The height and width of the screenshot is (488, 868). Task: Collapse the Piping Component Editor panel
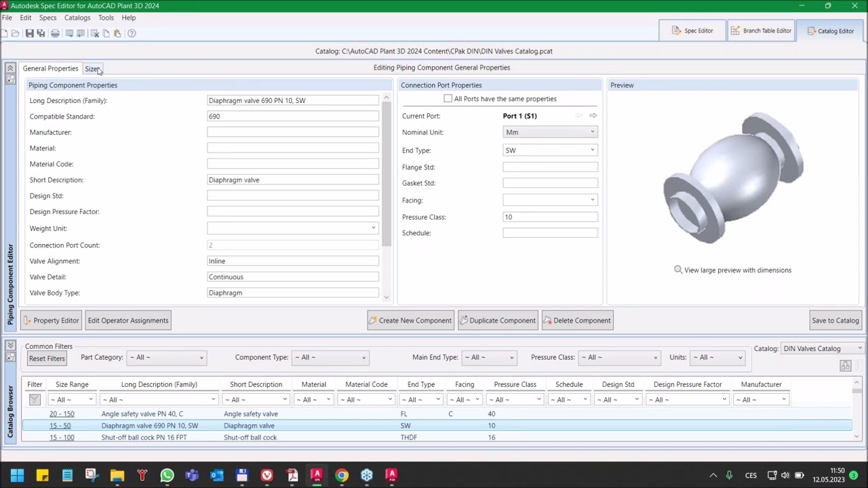10,68
